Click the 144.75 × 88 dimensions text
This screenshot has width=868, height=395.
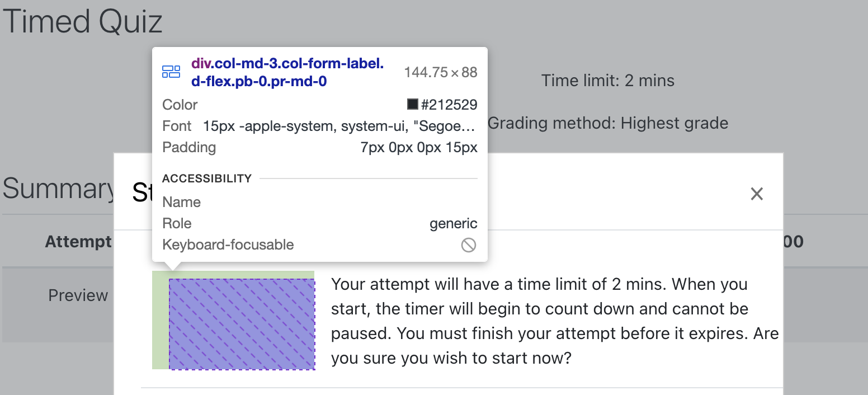(x=441, y=72)
